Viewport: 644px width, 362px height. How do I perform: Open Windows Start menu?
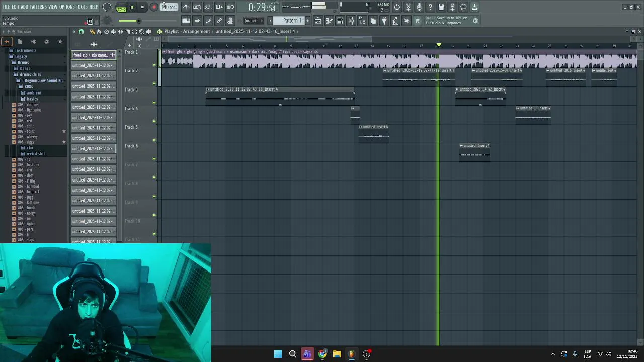tap(278, 354)
